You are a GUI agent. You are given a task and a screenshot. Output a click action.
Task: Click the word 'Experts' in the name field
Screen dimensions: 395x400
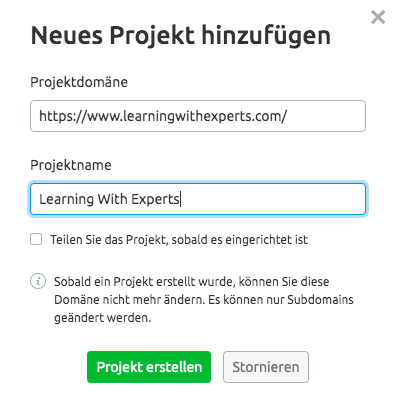155,199
